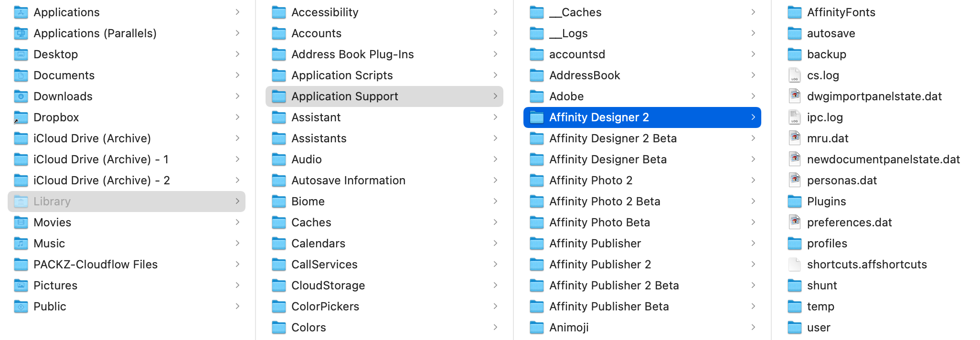This screenshot has height=340, width=980.
Task: Expand the Animoji folder chevron
Action: coord(753,328)
